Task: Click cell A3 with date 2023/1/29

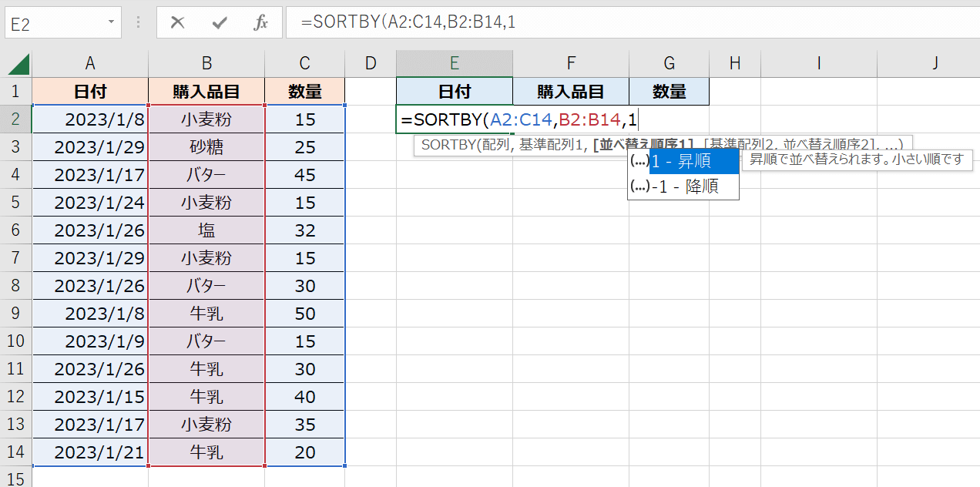Action: click(x=91, y=147)
